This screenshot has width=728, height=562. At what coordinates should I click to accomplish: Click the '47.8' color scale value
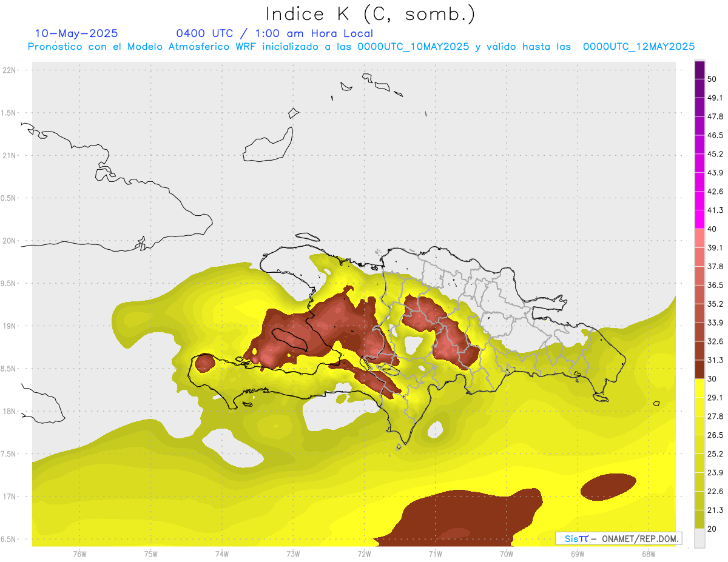point(715,117)
